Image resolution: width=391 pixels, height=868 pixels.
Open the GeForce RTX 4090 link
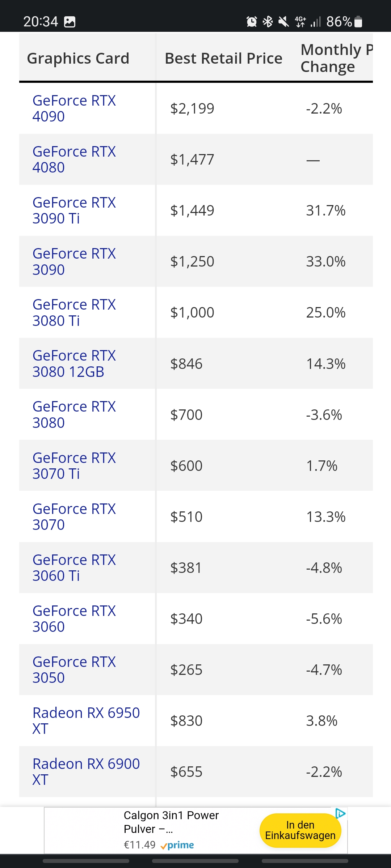74,108
